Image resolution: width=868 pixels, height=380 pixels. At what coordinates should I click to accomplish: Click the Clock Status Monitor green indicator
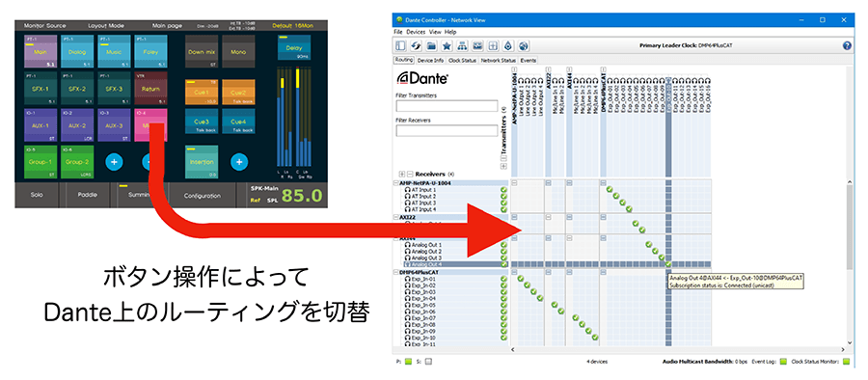846,362
